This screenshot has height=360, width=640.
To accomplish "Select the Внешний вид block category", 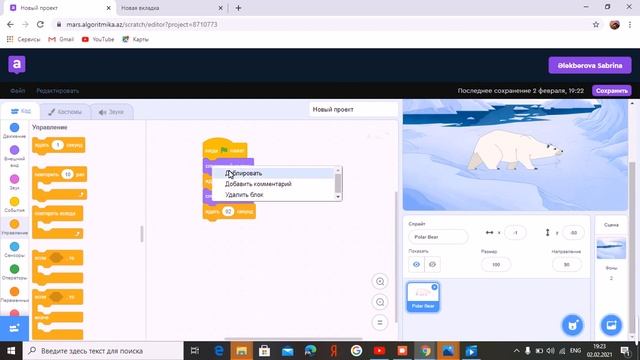I will tap(14, 156).
